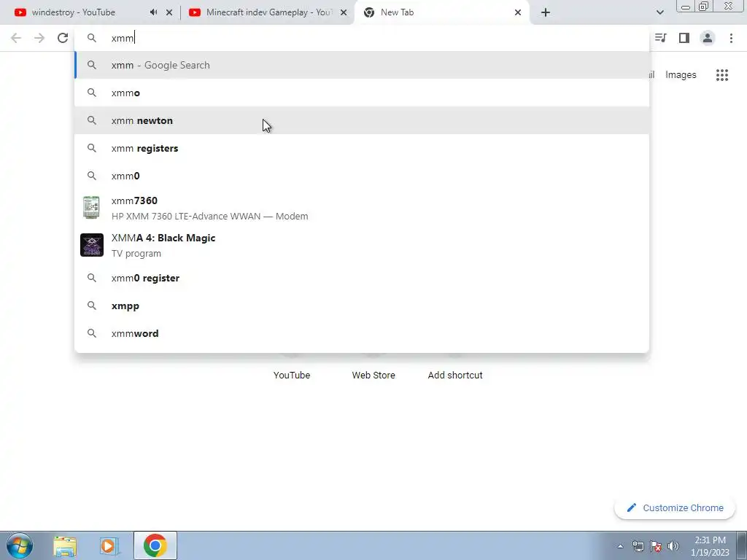Click search icon beside 'xmm registers'
Viewport: 747px width, 560px height.
coord(92,148)
